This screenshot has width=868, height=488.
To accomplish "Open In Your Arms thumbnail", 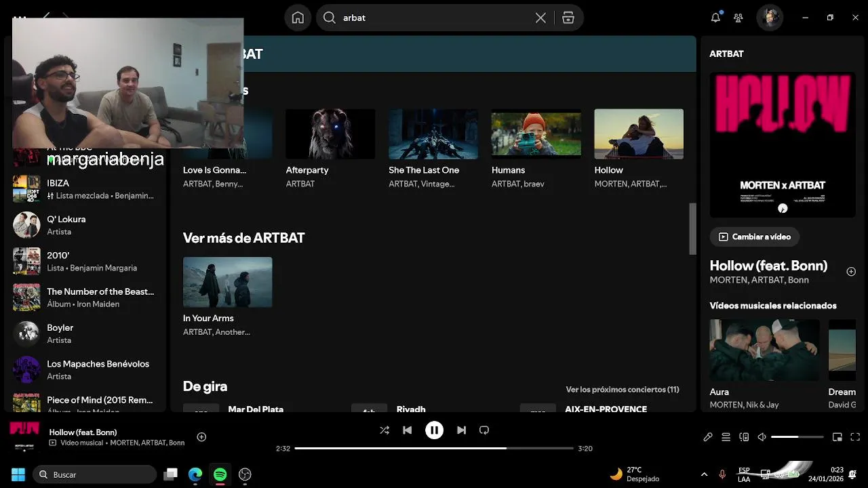I will click(228, 282).
